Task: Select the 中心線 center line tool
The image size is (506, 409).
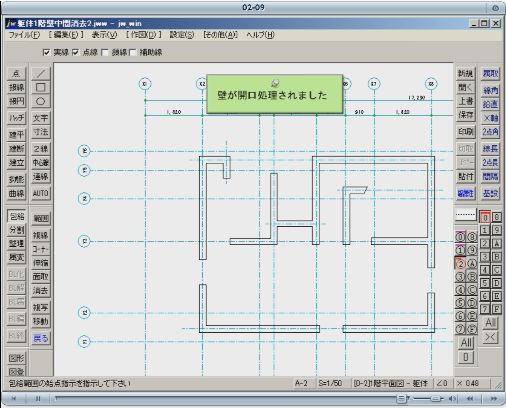Action: 41,163
